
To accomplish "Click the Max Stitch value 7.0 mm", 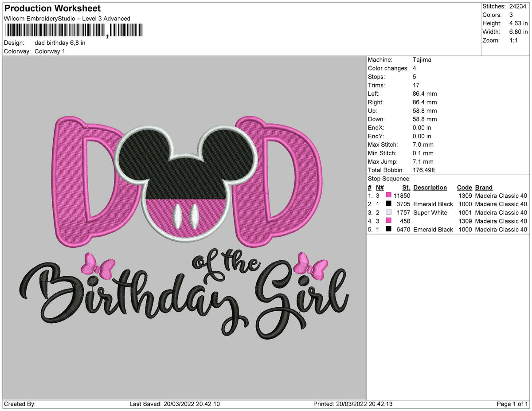I will pos(423,145).
